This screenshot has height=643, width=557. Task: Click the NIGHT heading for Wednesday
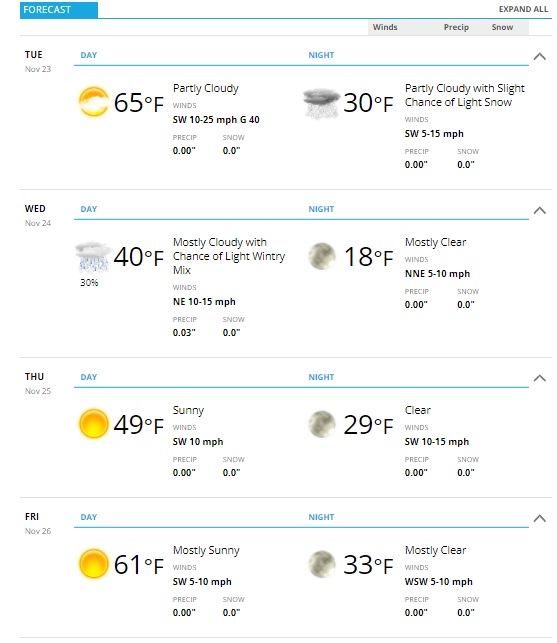point(321,209)
